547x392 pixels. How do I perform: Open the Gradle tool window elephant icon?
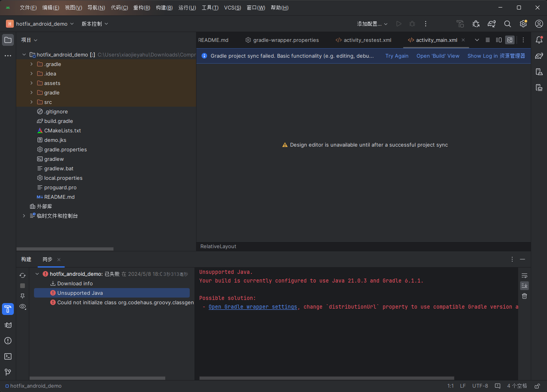point(539,56)
